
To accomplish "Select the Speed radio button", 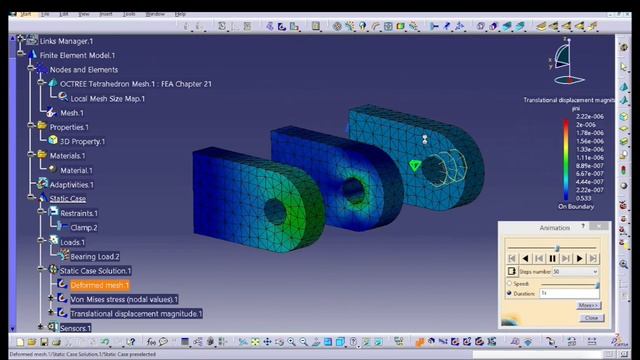I will 509,283.
